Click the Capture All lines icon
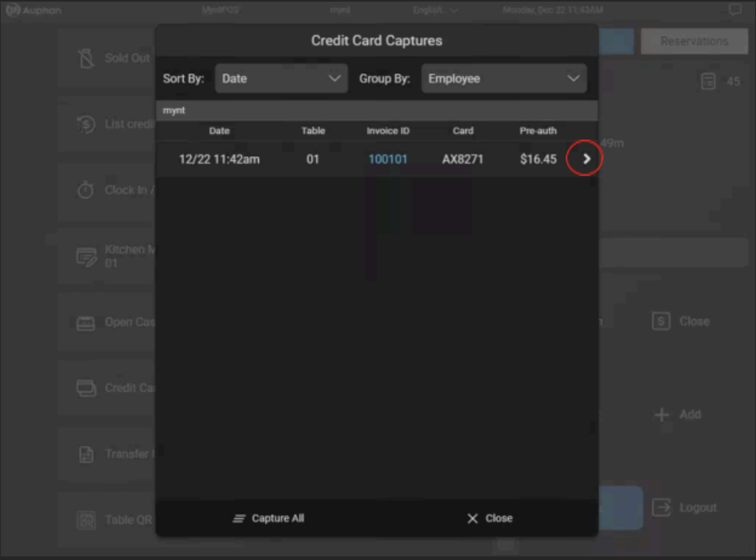Image resolution: width=756 pixels, height=560 pixels. pos(239,518)
